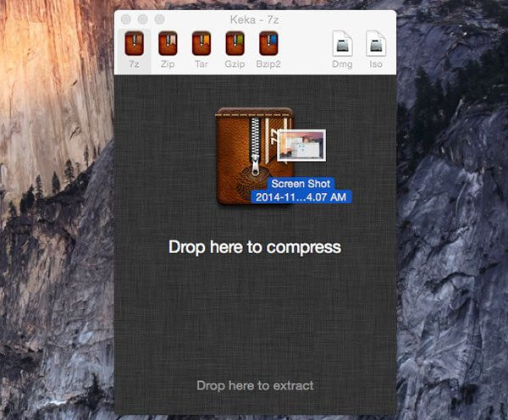The height and width of the screenshot is (420, 508).
Task: Click the dragged screenshot thumbnail preview
Action: (x=301, y=146)
